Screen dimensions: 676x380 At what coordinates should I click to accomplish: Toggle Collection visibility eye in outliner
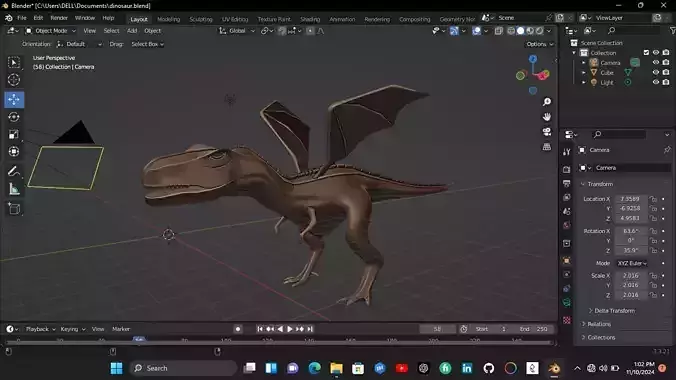click(x=656, y=53)
